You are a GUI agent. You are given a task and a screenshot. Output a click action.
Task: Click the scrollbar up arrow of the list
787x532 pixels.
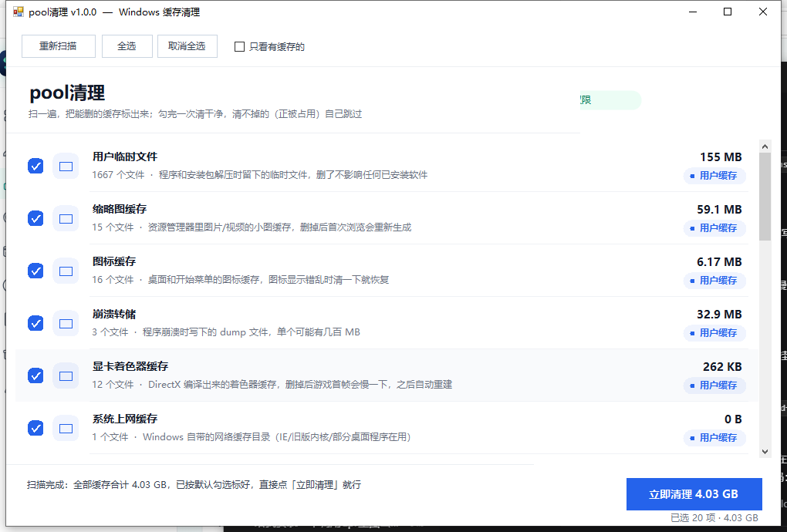coord(765,146)
